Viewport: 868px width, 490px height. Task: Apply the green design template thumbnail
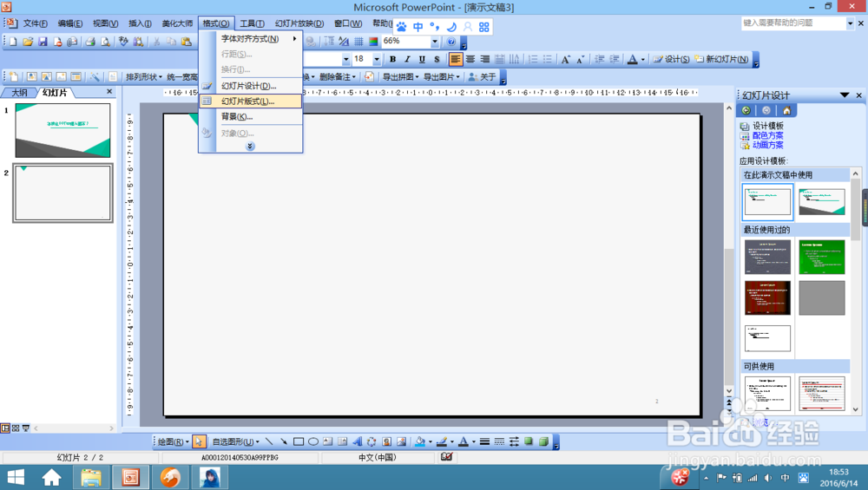822,257
